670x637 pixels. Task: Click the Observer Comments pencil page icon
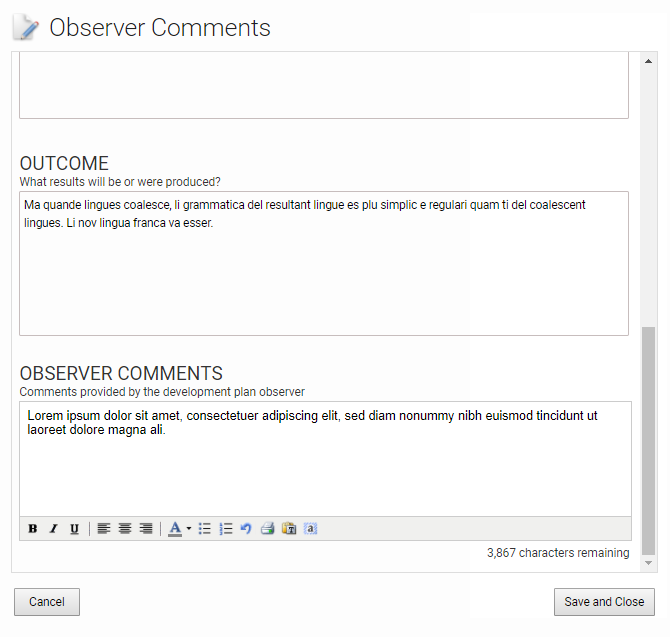pyautogui.click(x=26, y=27)
